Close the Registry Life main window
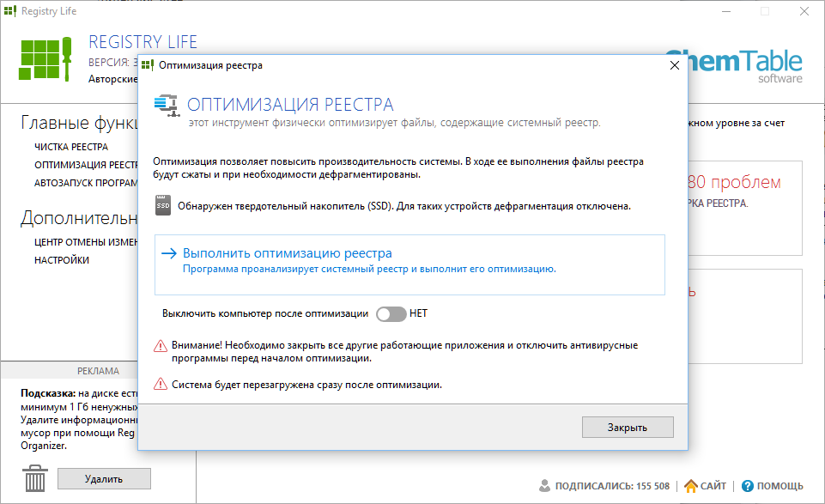825x504 pixels. [804, 11]
